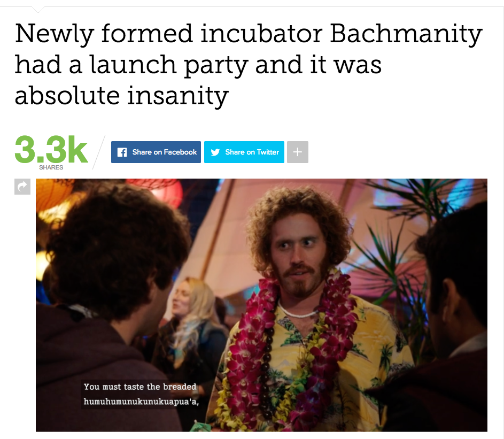Click the gray share arrow beside image
This screenshot has width=504, height=439.
[22, 187]
